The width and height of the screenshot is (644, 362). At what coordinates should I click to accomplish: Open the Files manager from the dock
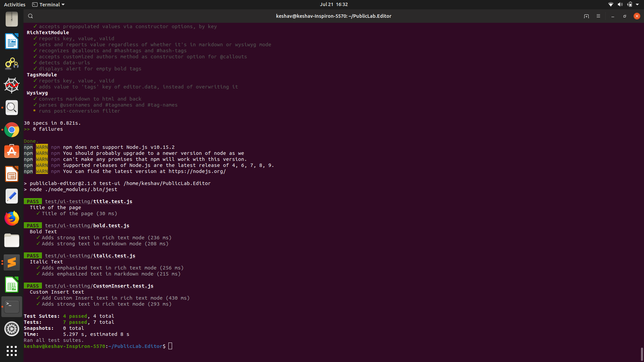[12, 240]
